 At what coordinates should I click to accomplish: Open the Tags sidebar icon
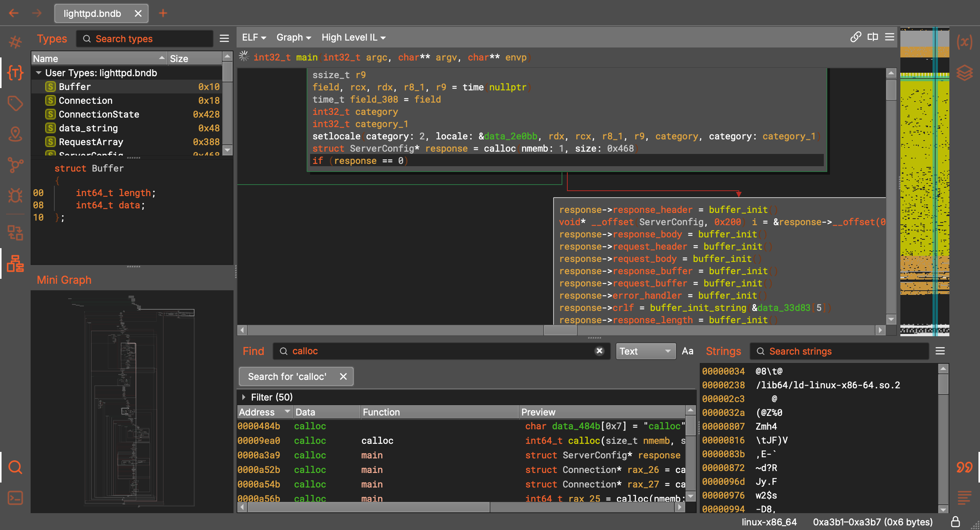point(15,103)
